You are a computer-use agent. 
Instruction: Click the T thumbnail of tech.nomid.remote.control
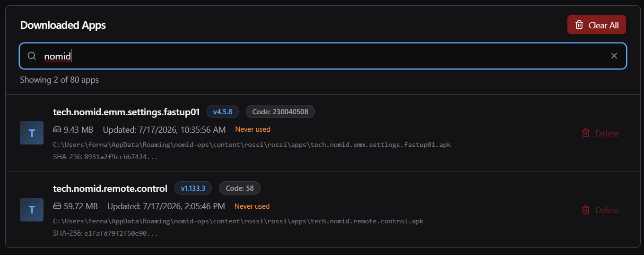click(32, 210)
